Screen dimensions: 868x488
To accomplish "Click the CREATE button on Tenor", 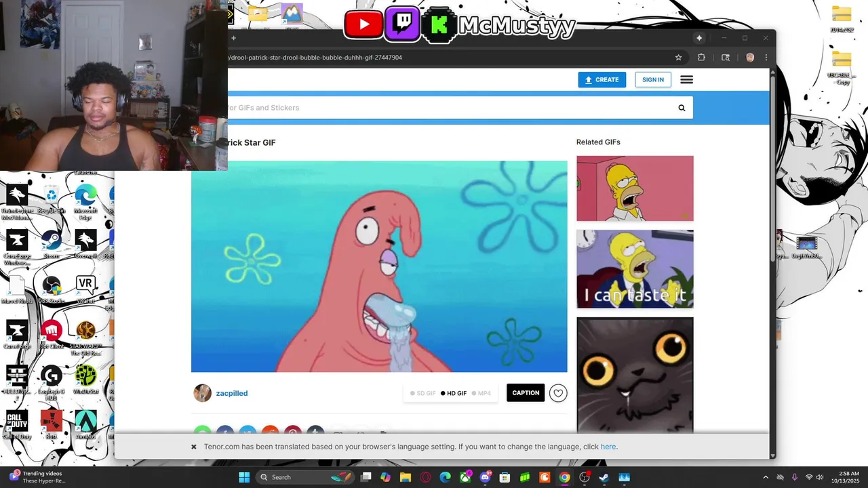I will (x=602, y=79).
